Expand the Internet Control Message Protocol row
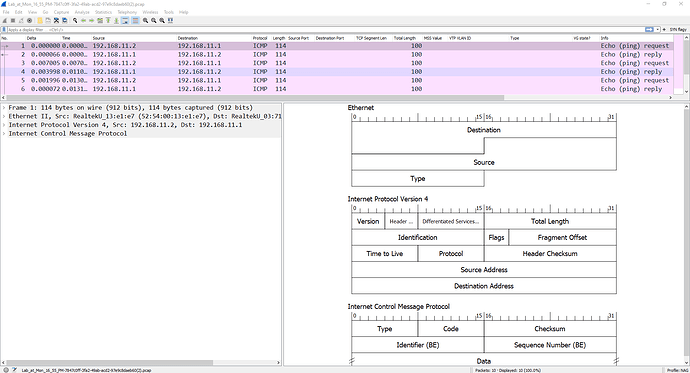Viewport: 690px width, 373px height. (4, 133)
